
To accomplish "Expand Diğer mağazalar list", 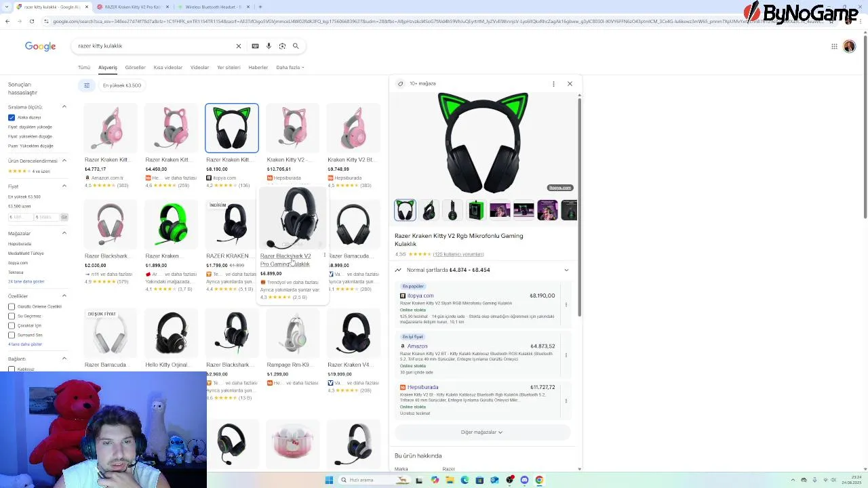I will (482, 432).
